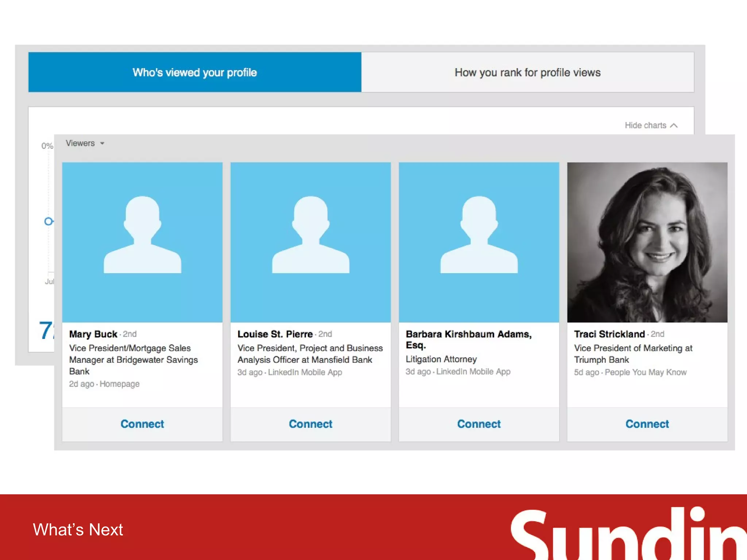The width and height of the screenshot is (747, 560).
Task: Open Louise St. Pierre's name link
Action: coord(275,334)
